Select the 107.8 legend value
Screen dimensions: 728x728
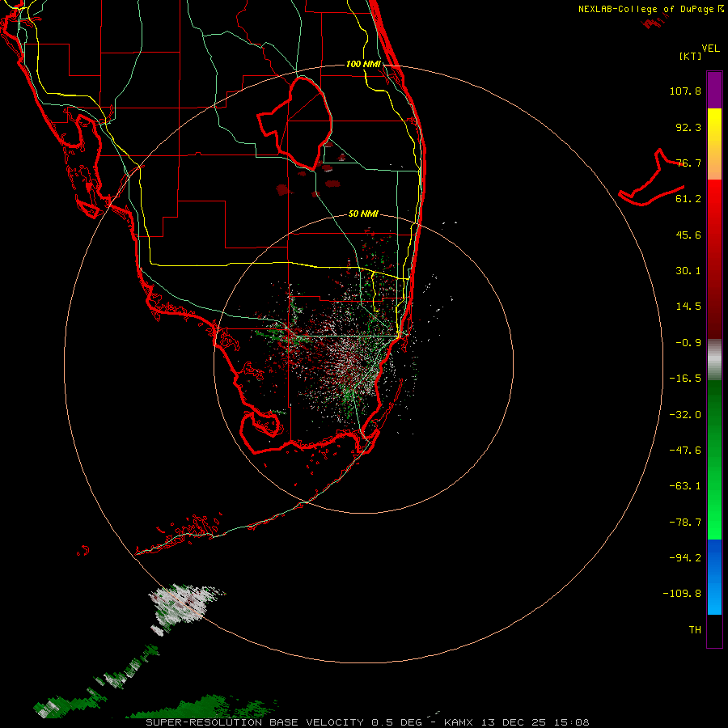[x=685, y=91]
